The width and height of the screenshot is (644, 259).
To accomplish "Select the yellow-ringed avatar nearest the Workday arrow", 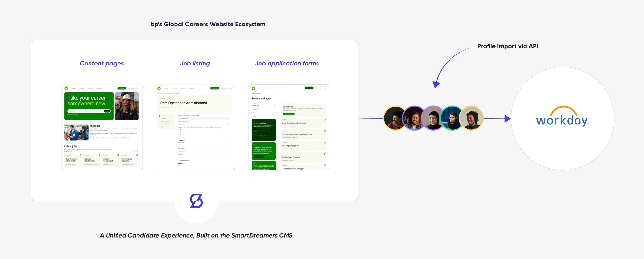I will click(x=471, y=118).
